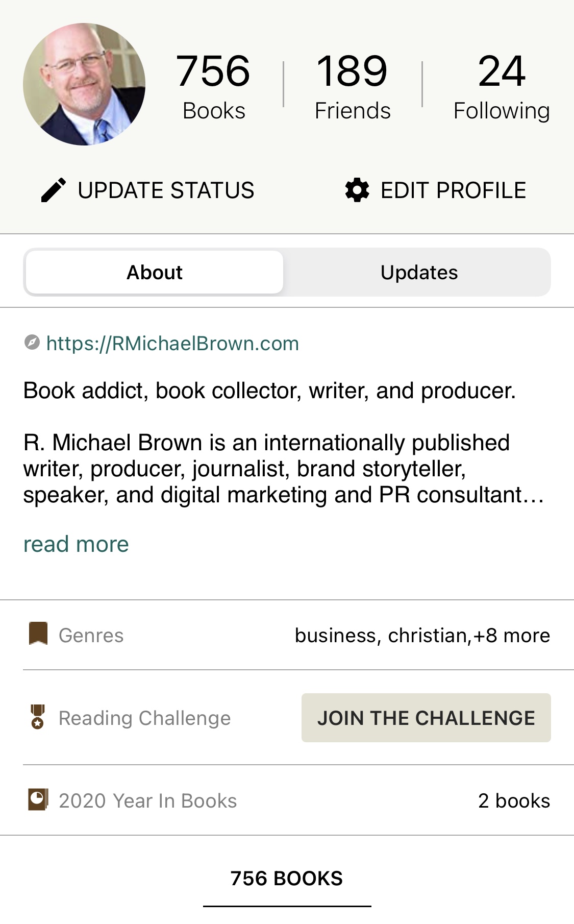
Task: Click the bookmark Genres icon
Action: [38, 634]
